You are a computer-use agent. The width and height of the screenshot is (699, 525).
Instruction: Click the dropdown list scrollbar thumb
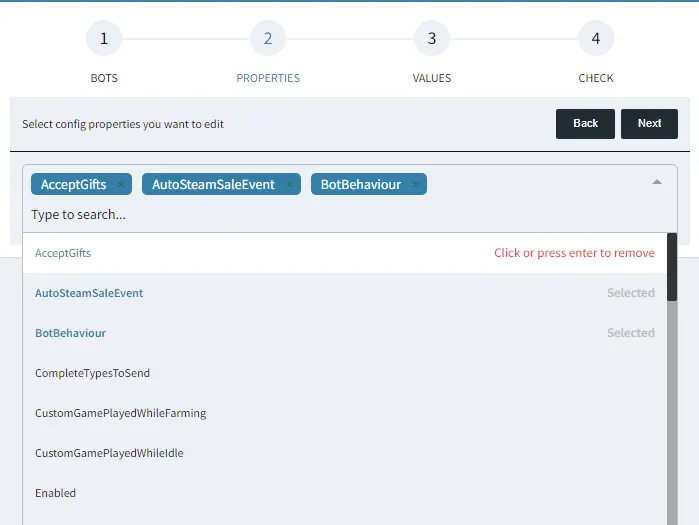point(672,267)
